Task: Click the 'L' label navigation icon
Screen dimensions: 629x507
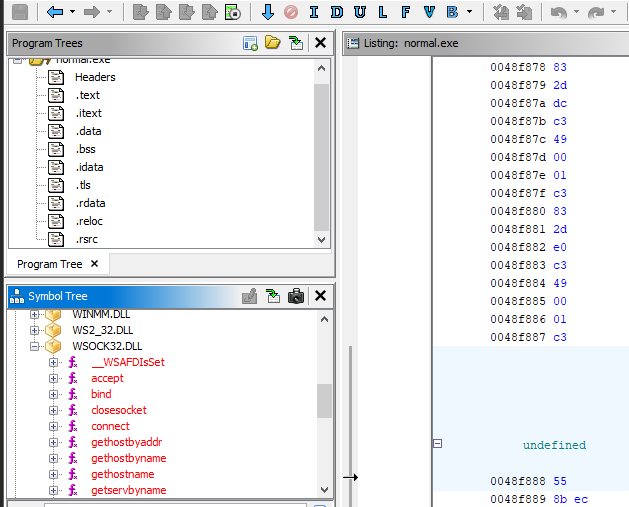Action: 381,12
